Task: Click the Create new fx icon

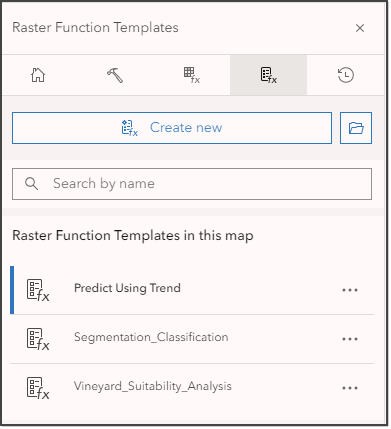Action: pos(130,128)
